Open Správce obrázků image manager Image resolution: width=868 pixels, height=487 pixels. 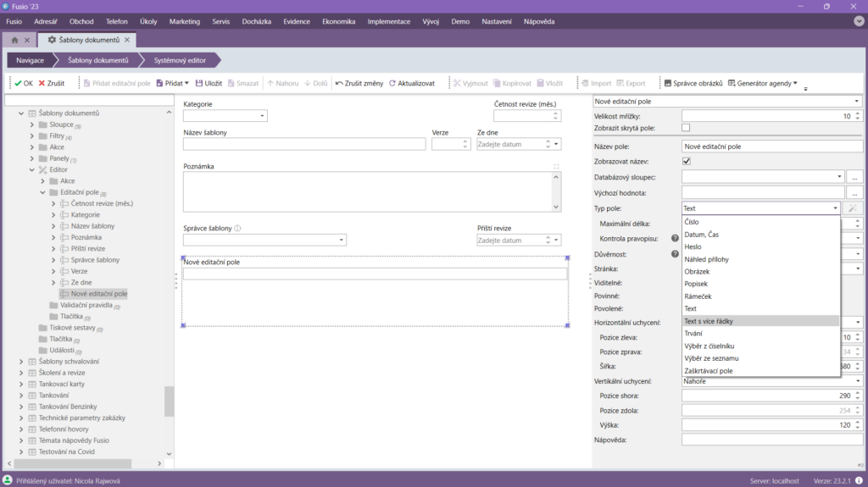[x=667, y=84]
